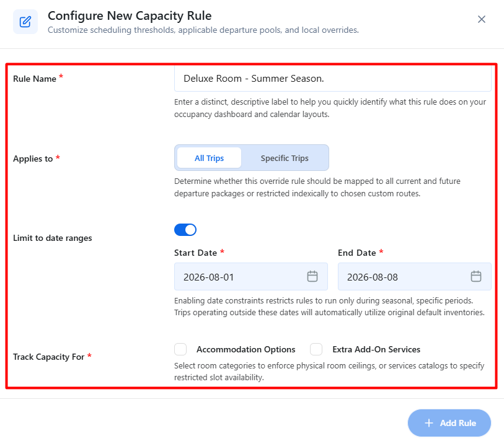Select the All Trips tab
Screen dimensions: 504x444
click(209, 158)
